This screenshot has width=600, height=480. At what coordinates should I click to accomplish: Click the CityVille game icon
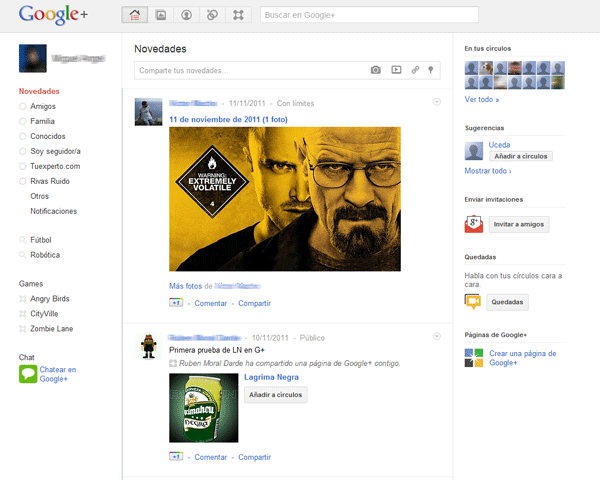(x=23, y=313)
